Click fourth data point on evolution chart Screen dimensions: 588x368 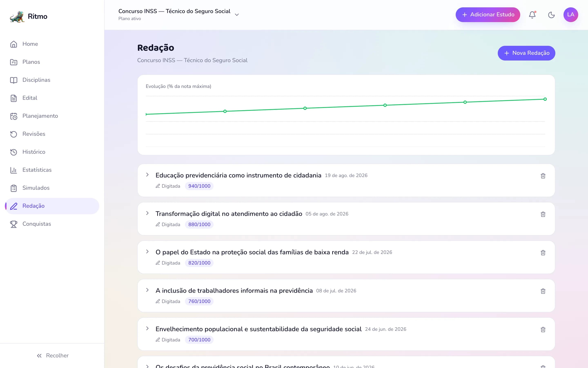[x=385, y=105]
